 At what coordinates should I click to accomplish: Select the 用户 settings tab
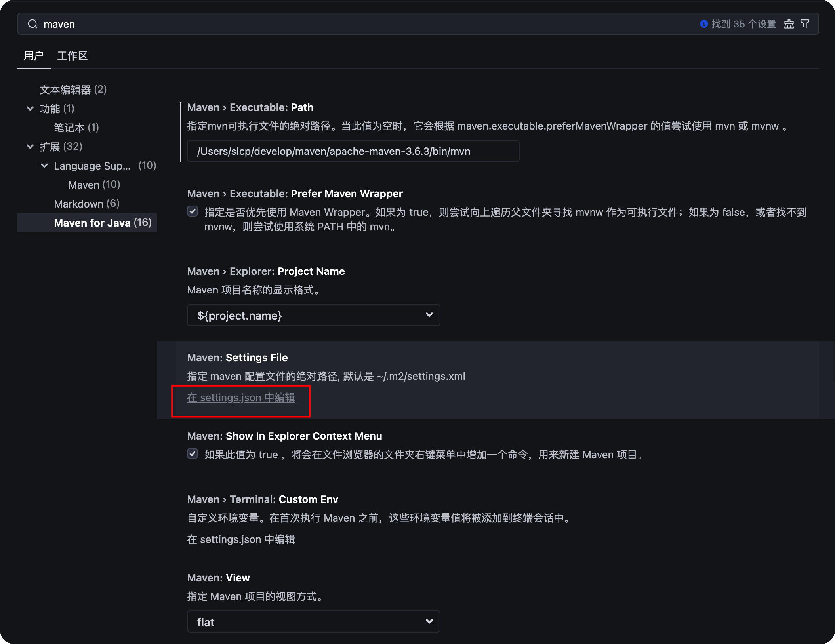click(34, 56)
